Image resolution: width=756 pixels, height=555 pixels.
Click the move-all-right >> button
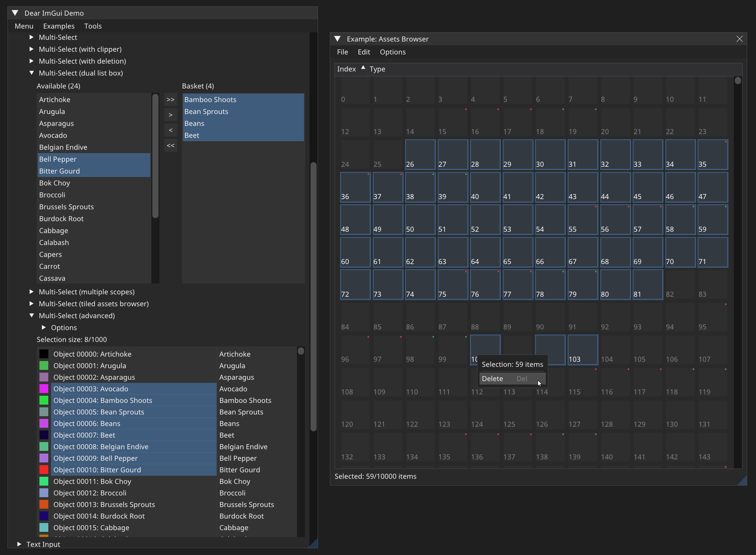[170, 100]
